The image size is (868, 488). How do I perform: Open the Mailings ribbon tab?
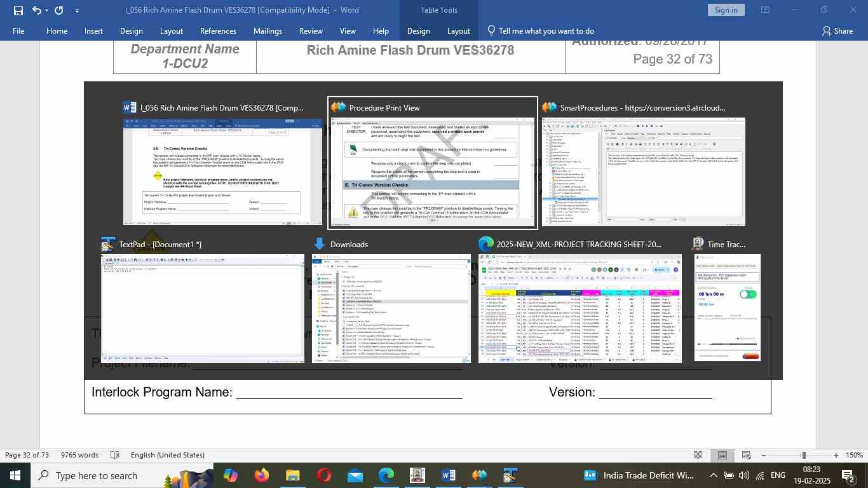tap(268, 30)
